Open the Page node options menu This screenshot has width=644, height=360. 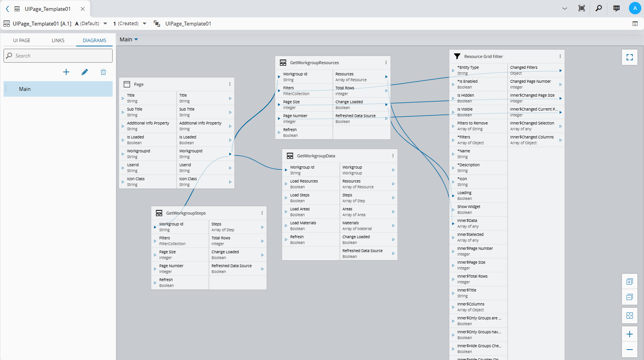[x=230, y=84]
